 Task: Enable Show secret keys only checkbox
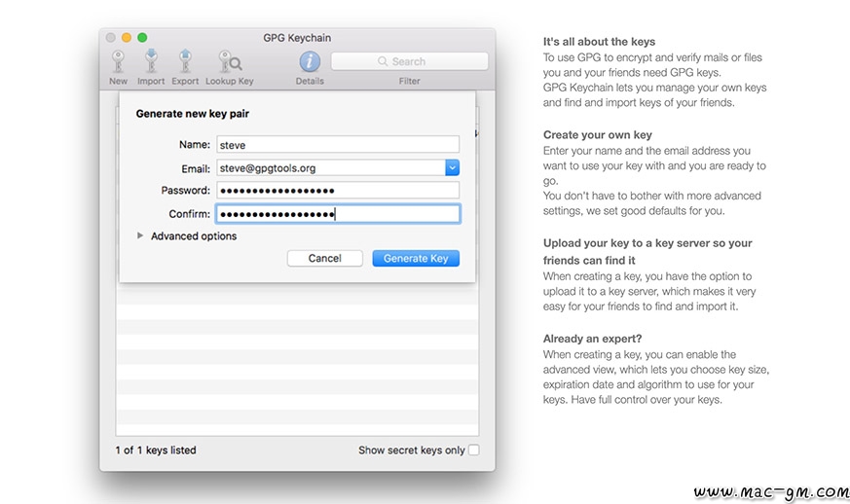point(474,450)
